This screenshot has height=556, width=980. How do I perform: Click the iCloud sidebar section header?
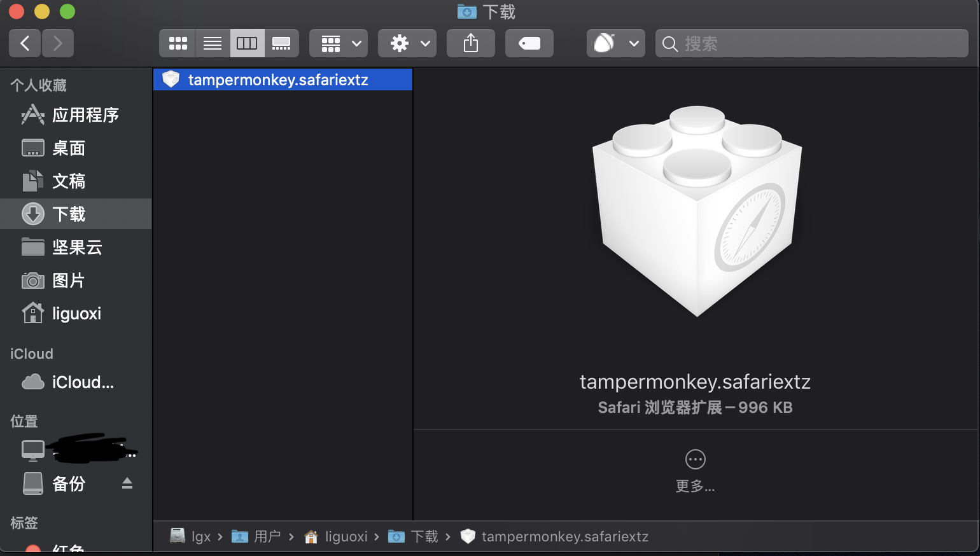click(32, 354)
